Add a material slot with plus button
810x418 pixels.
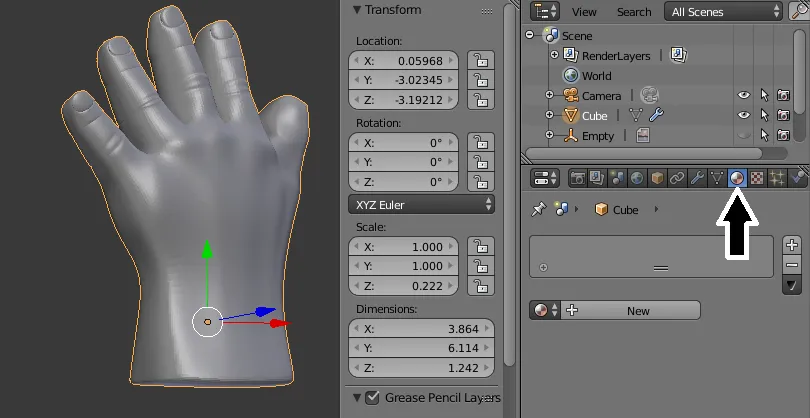[792, 245]
